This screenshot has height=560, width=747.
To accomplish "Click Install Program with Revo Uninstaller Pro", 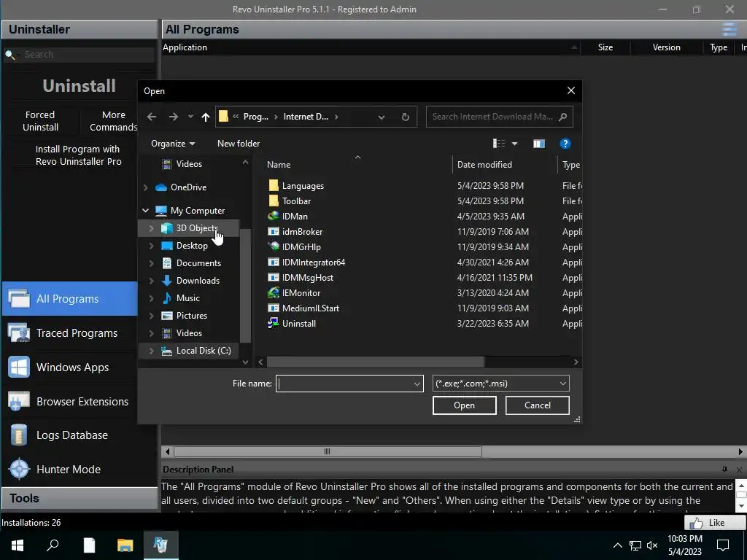I will (79, 155).
